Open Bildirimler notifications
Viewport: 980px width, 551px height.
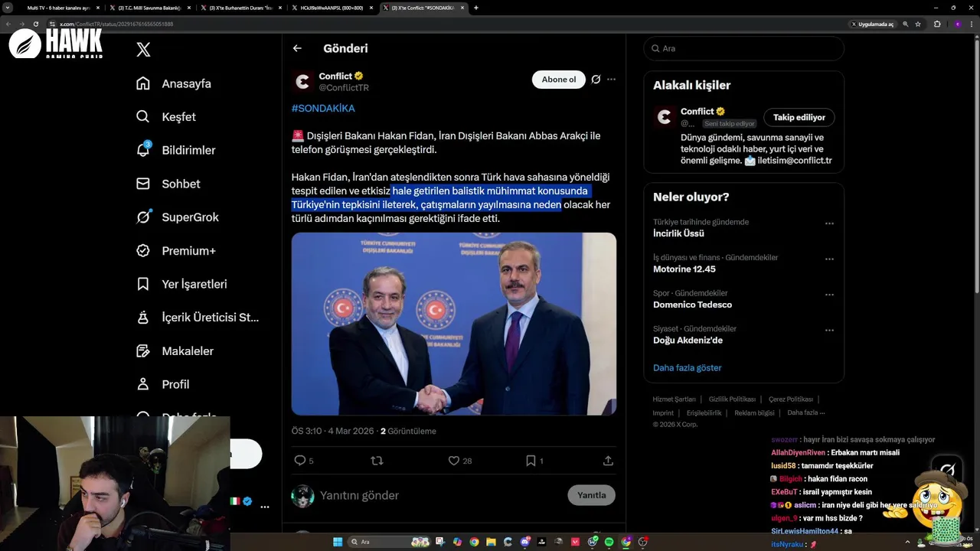coord(176,150)
